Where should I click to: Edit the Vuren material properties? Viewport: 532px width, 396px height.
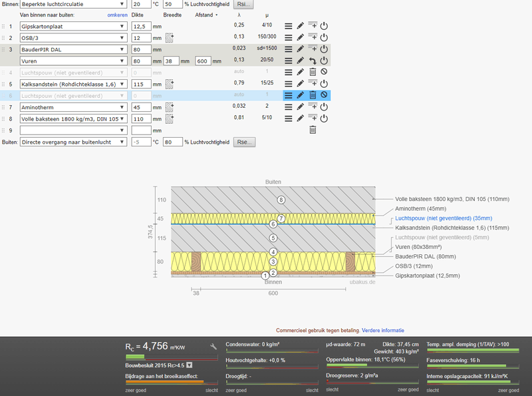301,61
